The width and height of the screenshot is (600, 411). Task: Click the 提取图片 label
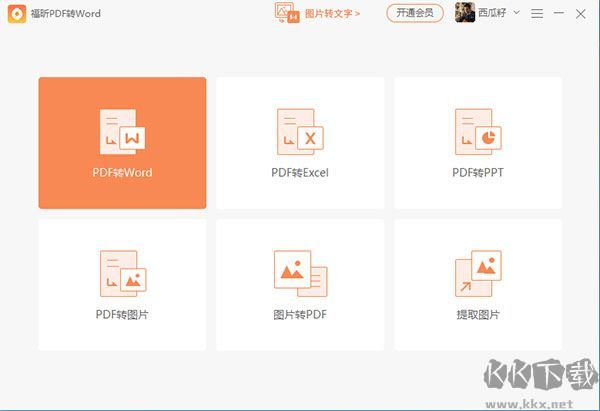coord(478,315)
